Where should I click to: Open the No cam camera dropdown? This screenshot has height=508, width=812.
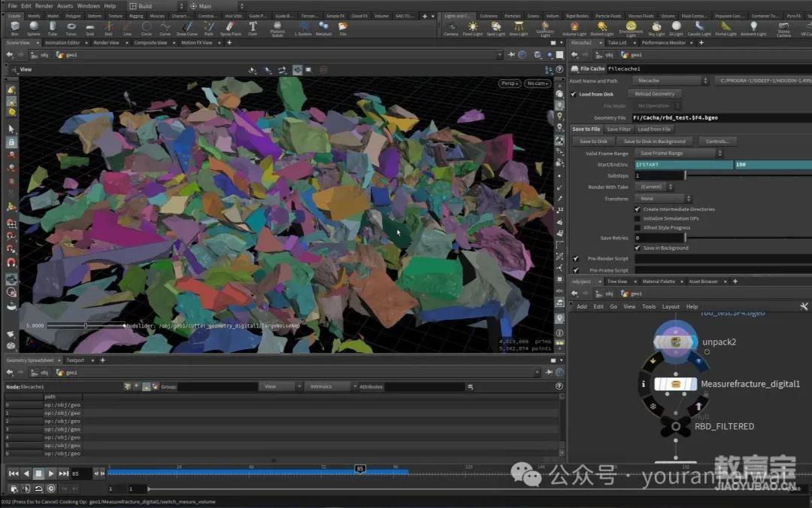pyautogui.click(x=538, y=83)
